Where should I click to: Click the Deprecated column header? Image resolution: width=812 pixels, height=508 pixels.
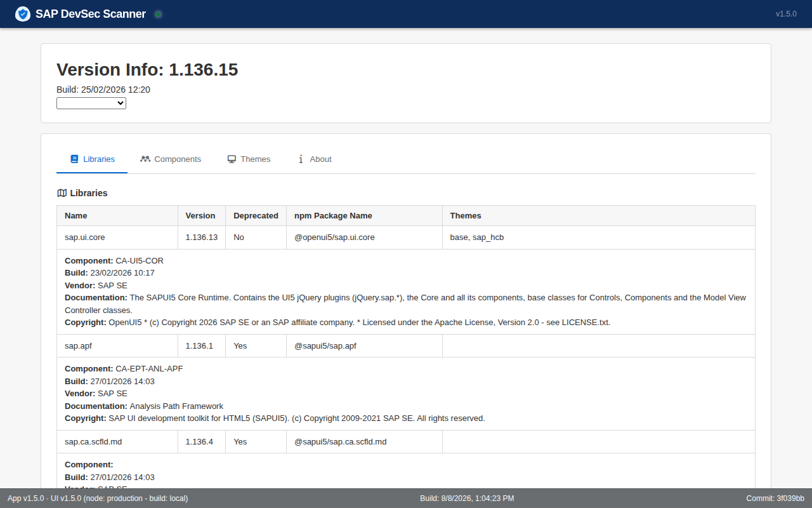[x=256, y=216]
